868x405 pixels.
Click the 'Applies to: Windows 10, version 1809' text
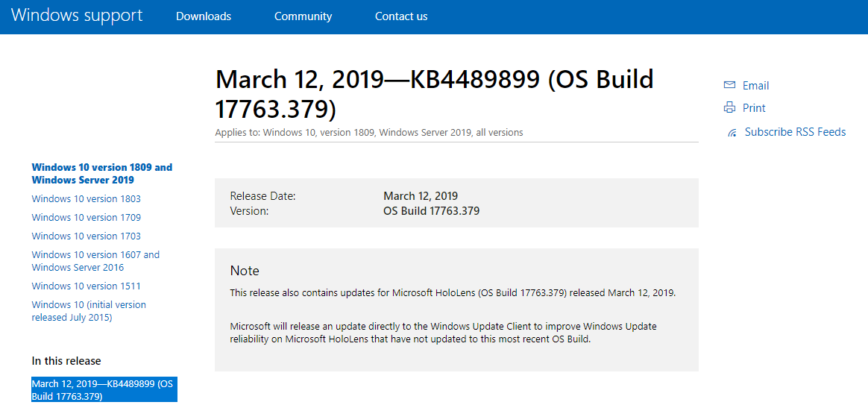click(x=369, y=133)
